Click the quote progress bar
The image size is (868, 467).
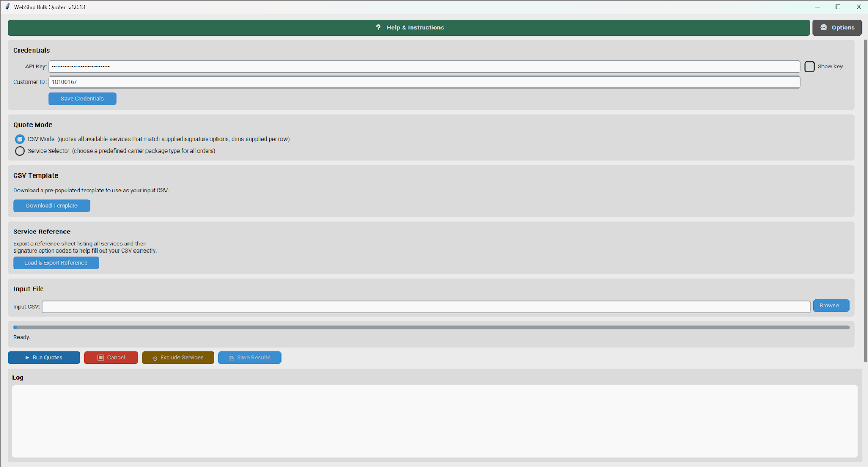(431, 327)
